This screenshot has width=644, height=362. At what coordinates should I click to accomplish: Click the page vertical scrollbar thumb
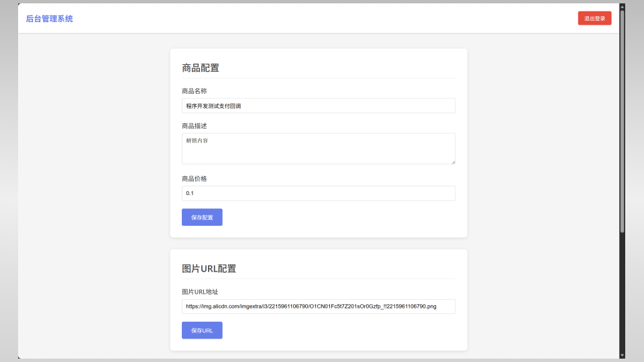click(623, 121)
